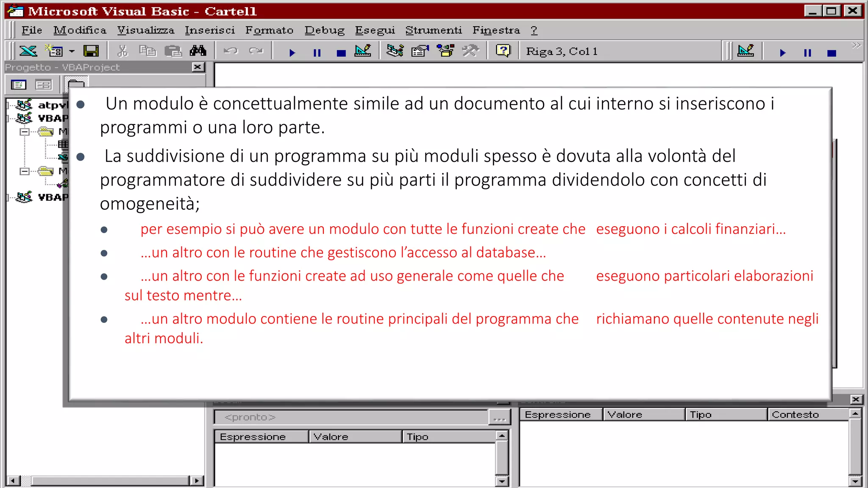Click Valore header in the Locals window
Screen dimensions: 868x488
click(x=355, y=437)
